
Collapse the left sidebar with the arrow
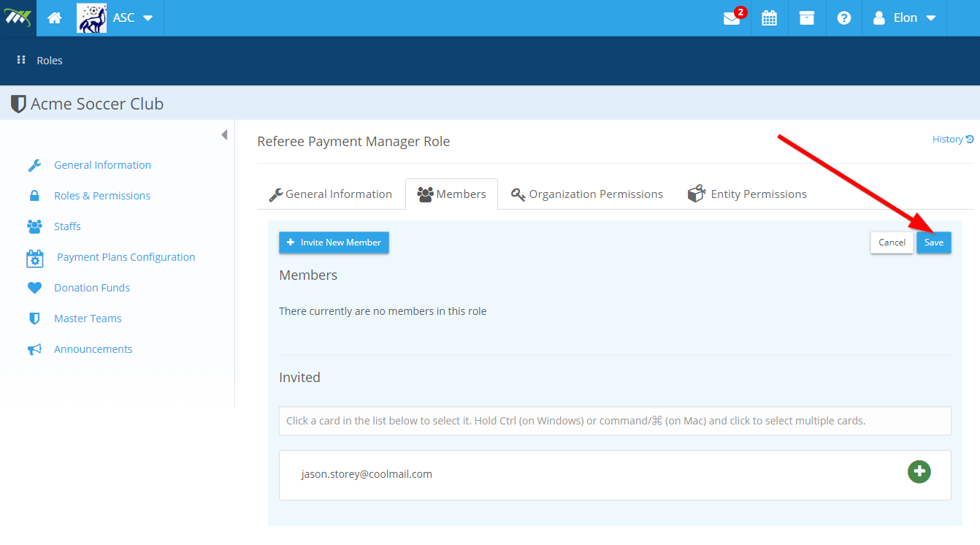tap(224, 134)
